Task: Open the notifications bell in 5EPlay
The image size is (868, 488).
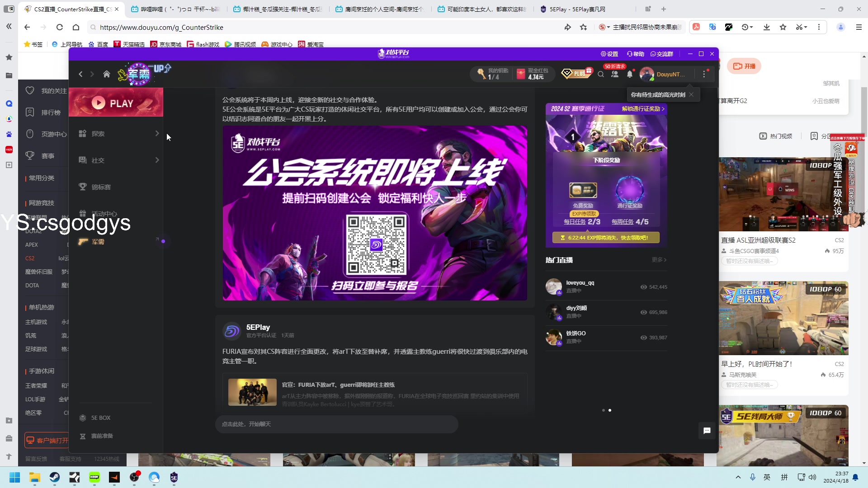Action: 630,74
